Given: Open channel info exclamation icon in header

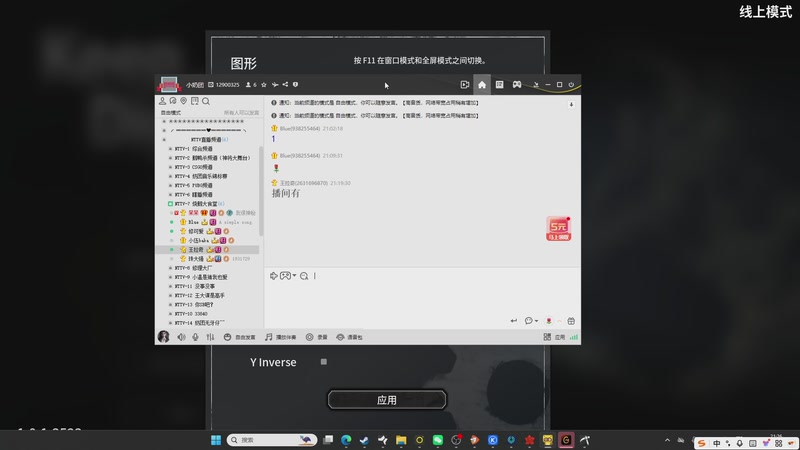Looking at the screenshot, I should click(295, 85).
